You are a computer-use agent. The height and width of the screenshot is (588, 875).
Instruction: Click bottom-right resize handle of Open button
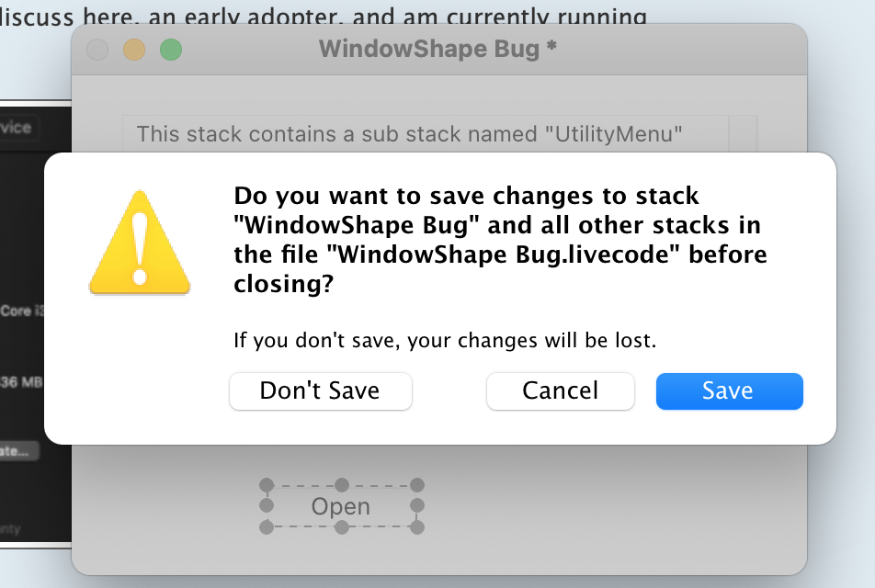(x=416, y=527)
